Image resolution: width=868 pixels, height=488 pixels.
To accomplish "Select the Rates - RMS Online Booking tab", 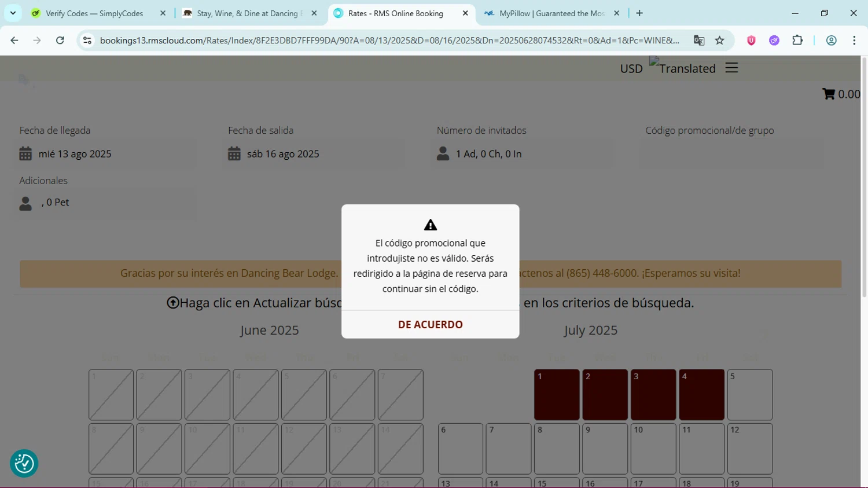I will pyautogui.click(x=395, y=13).
